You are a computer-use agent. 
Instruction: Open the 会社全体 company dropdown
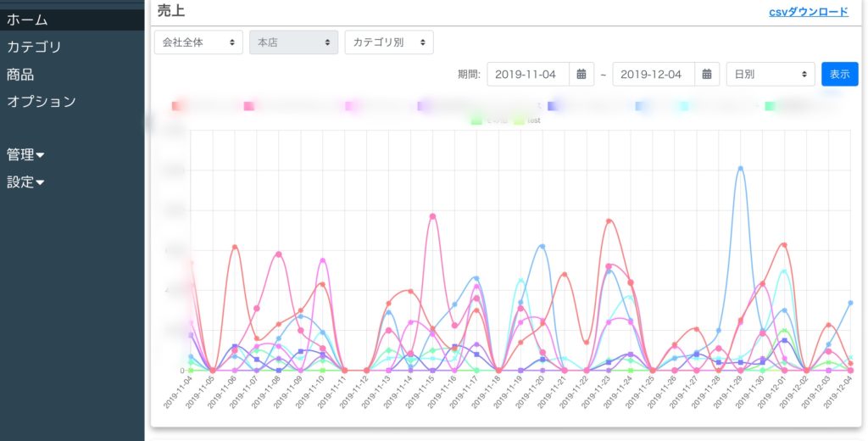pos(198,42)
